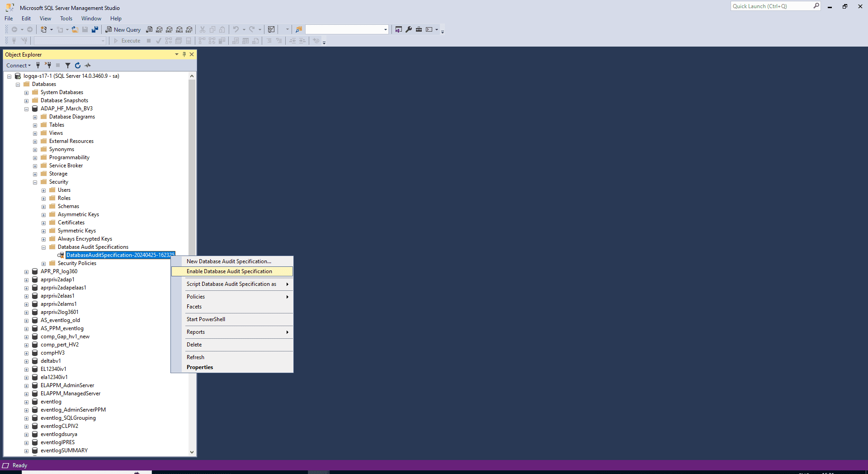Viewport: 868px width, 474px height.
Task: Refresh the Object Explorer tree
Action: pos(78,65)
